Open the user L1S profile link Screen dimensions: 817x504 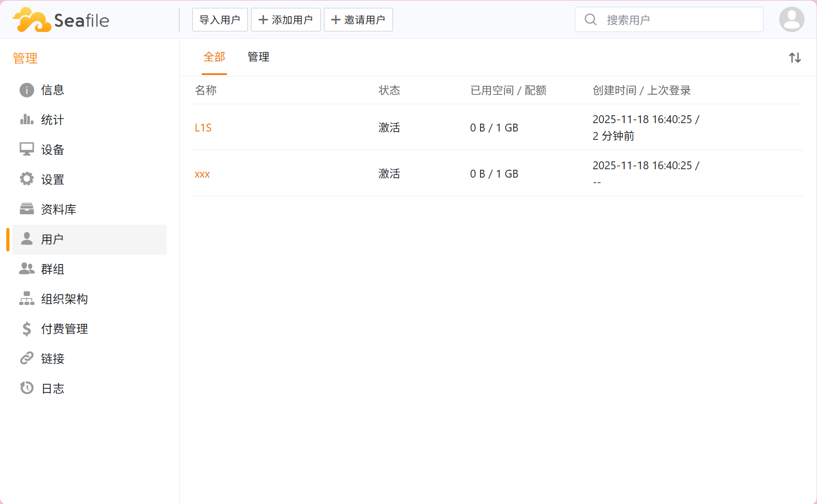203,128
